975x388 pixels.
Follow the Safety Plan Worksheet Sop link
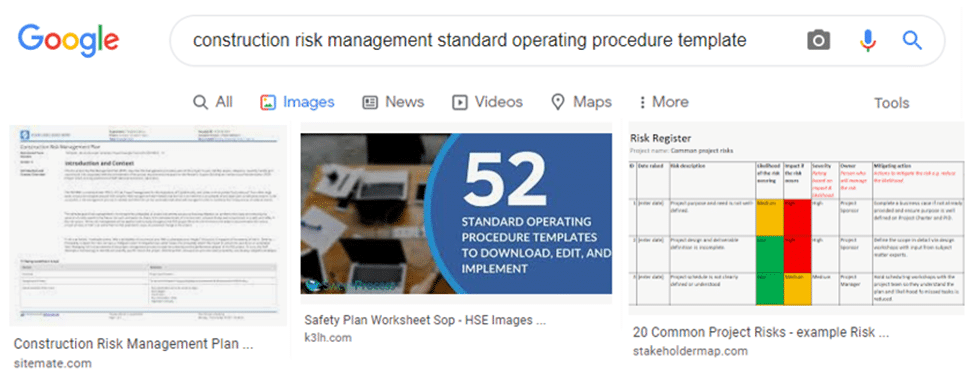tap(425, 320)
